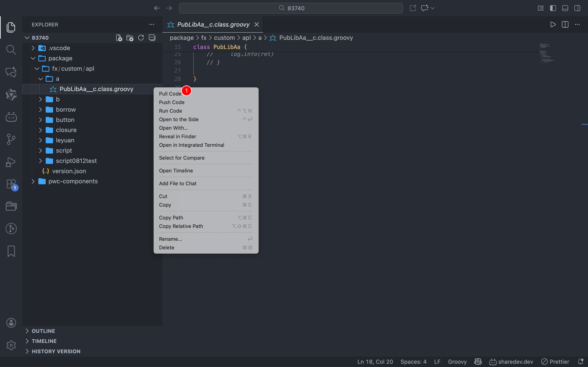
Task: Collapse all folders in Explorer icon
Action: coord(152,38)
